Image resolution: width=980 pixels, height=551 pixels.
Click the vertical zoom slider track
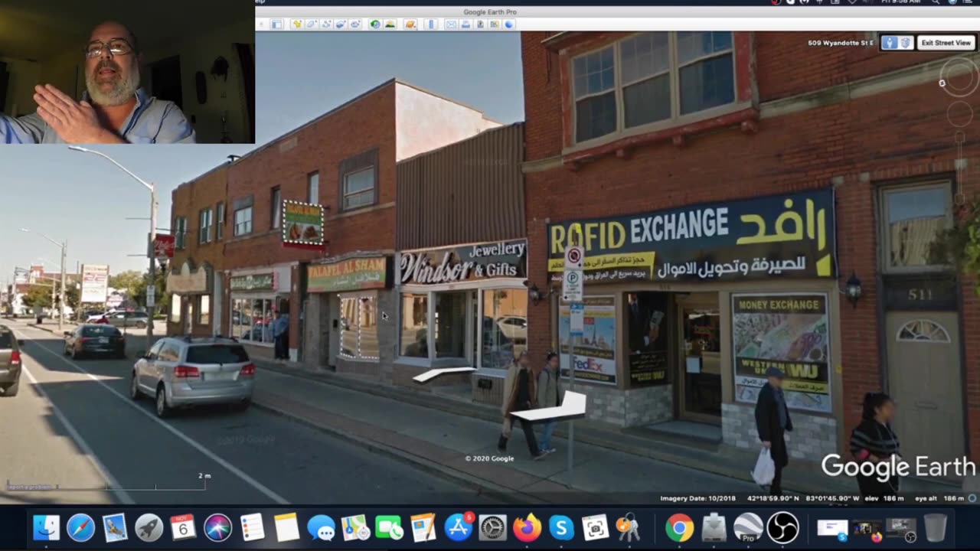960,168
